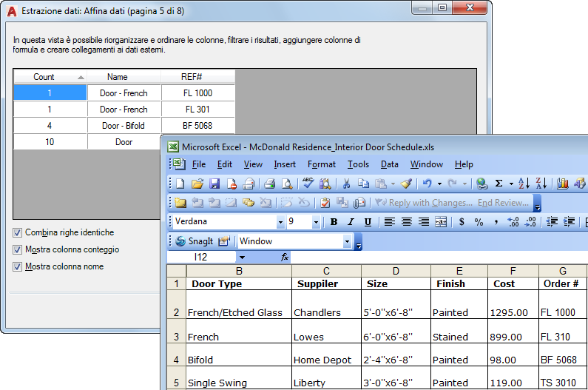The height and width of the screenshot is (390, 588).
Task: Toggle Underline formatting in Excel
Action: click(x=368, y=222)
